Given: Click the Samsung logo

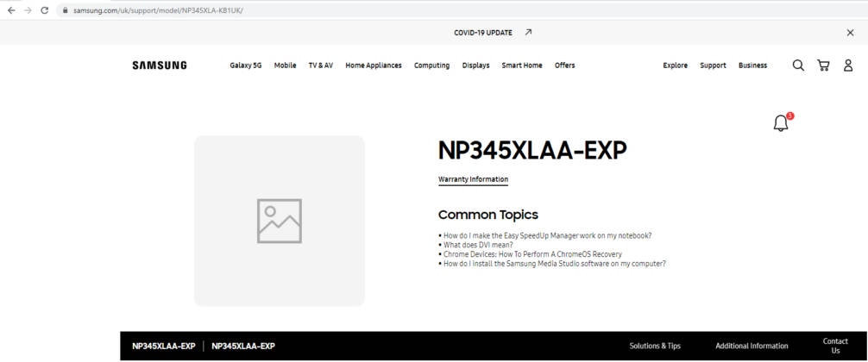Looking at the screenshot, I should [159, 66].
